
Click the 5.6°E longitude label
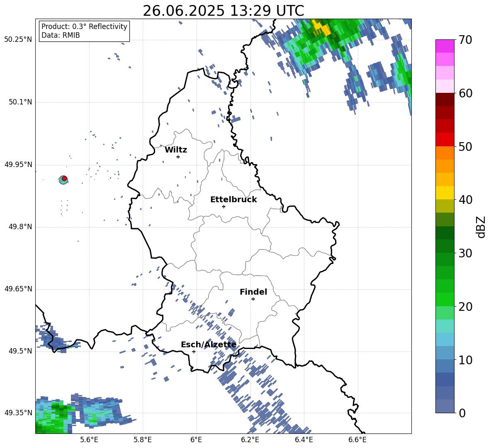89,440
